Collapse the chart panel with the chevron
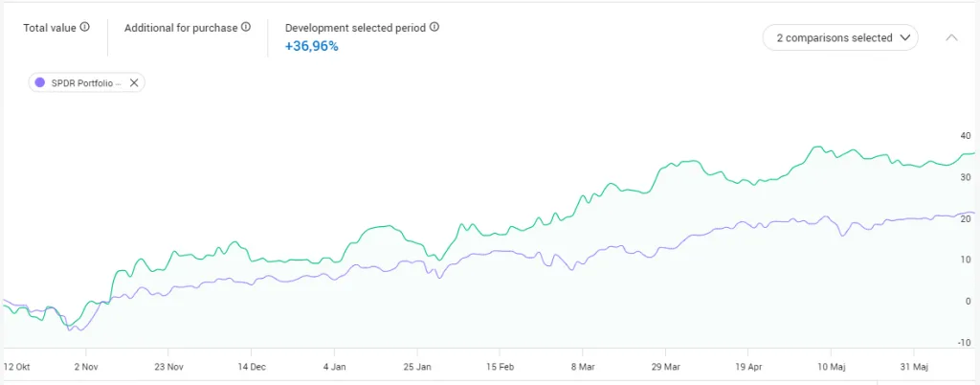Viewport: 980px width, 385px height. [951, 38]
